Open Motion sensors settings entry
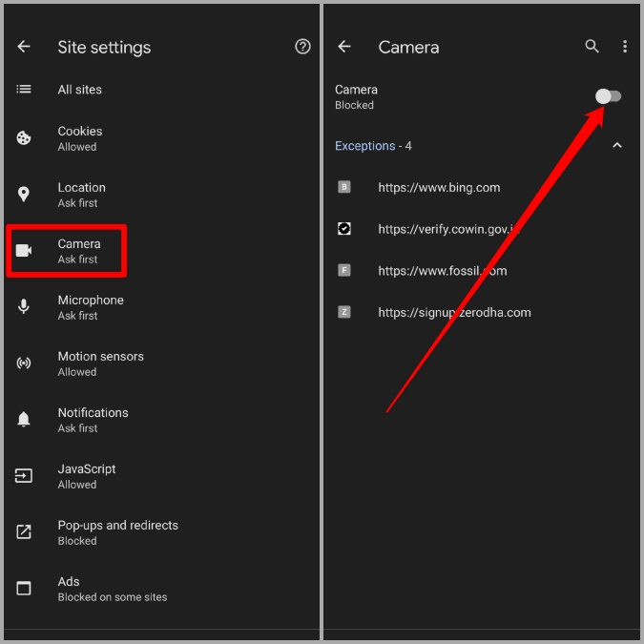Screen dimensions: 644x644 (x=161, y=364)
